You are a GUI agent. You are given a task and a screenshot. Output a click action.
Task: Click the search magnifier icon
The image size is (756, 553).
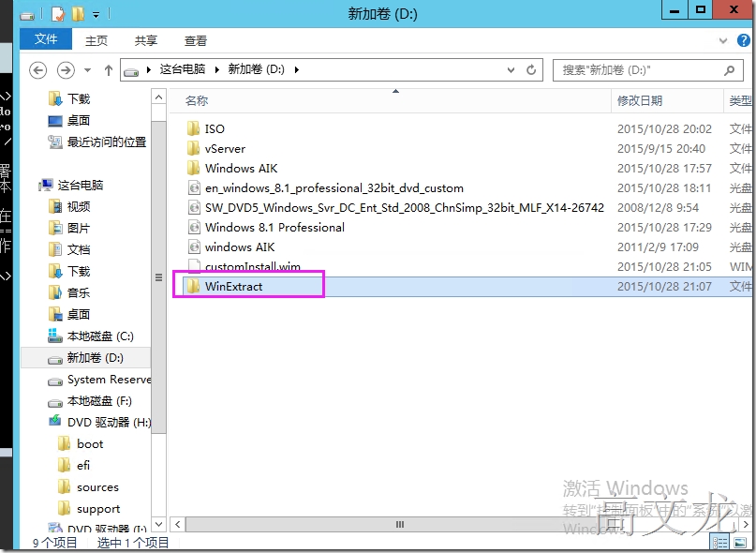click(x=730, y=70)
